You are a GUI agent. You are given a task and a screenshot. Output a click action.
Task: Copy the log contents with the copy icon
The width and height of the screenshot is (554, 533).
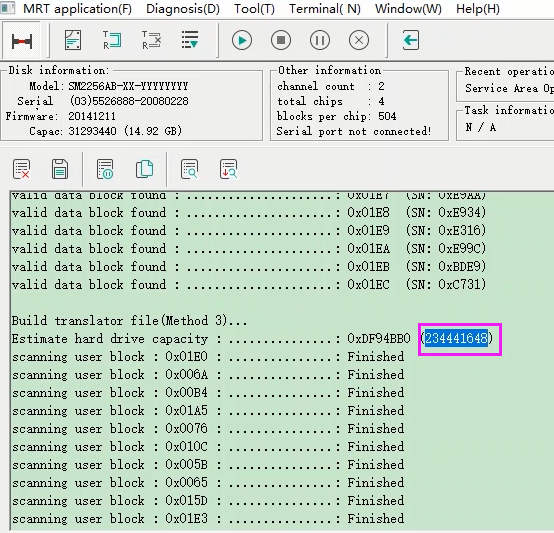click(x=144, y=169)
